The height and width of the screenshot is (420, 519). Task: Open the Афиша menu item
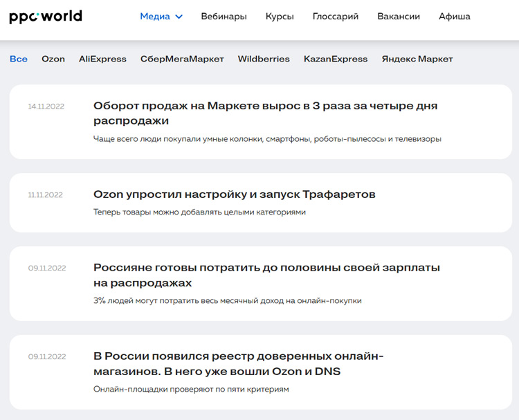pyautogui.click(x=455, y=17)
